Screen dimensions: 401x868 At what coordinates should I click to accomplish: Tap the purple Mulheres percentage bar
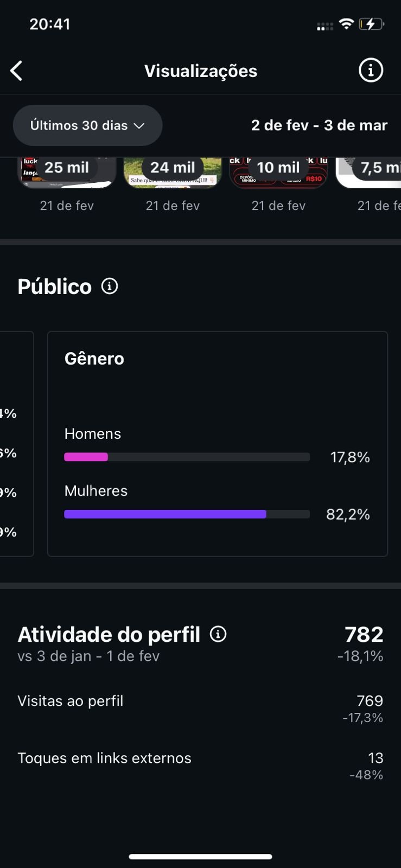165,514
